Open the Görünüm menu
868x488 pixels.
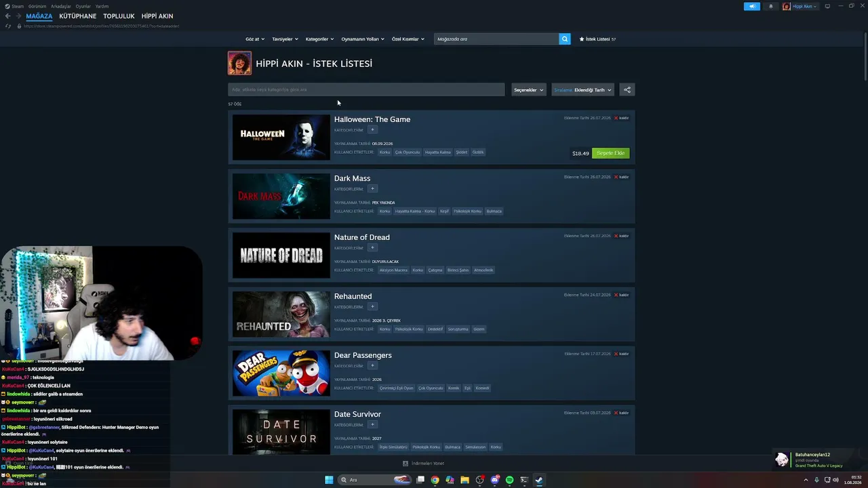tap(37, 6)
